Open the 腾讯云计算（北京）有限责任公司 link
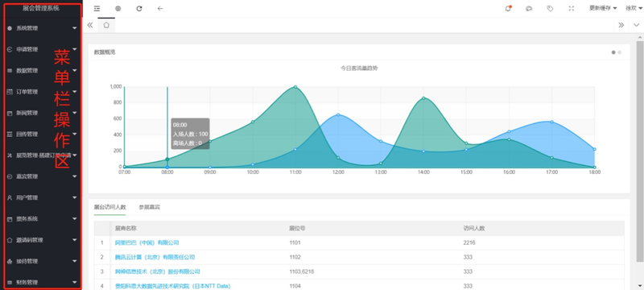This screenshot has width=644, height=290. point(155,257)
